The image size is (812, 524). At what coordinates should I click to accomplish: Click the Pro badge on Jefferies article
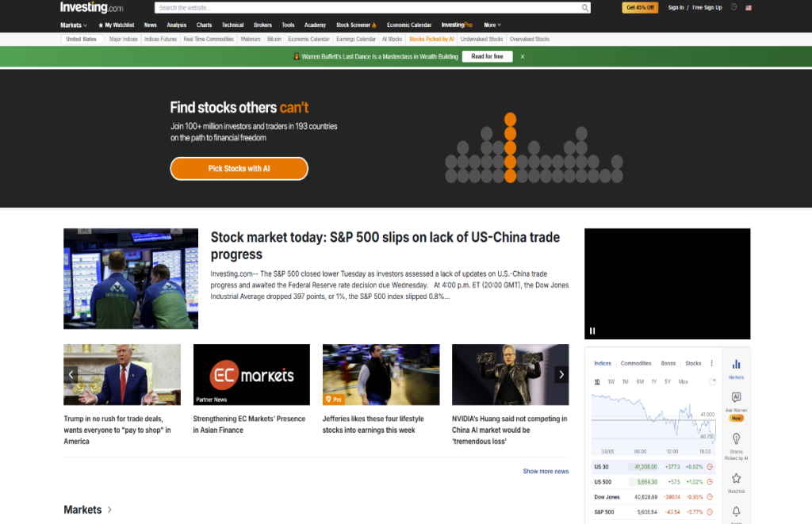[334, 400]
